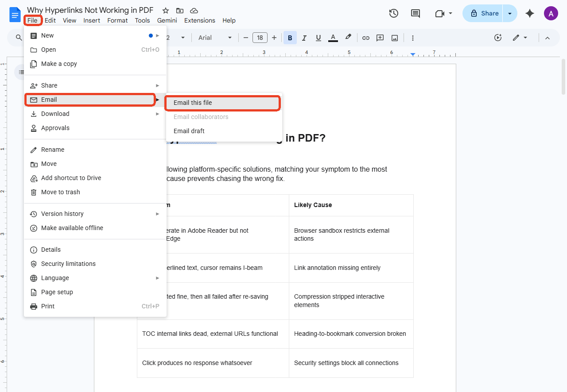
Task: Collapse the toolbar with chevron up
Action: [x=548, y=38]
